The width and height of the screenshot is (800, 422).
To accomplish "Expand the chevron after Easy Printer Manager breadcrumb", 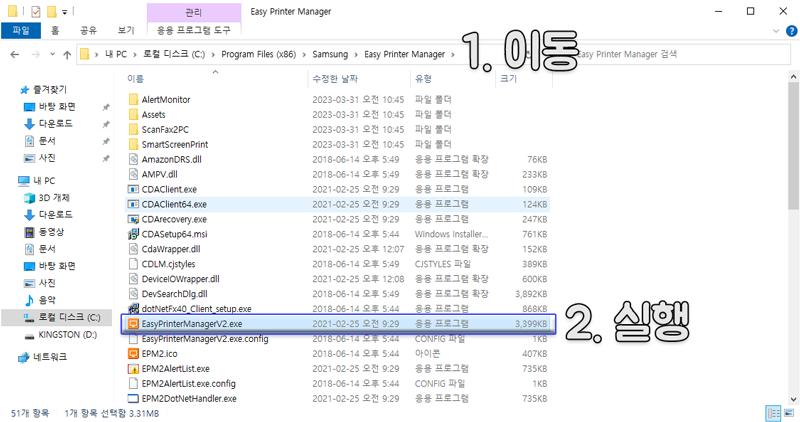I will tap(453, 55).
